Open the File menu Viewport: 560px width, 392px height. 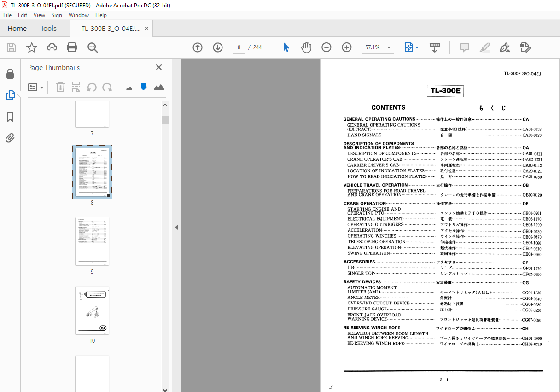[x=7, y=15]
